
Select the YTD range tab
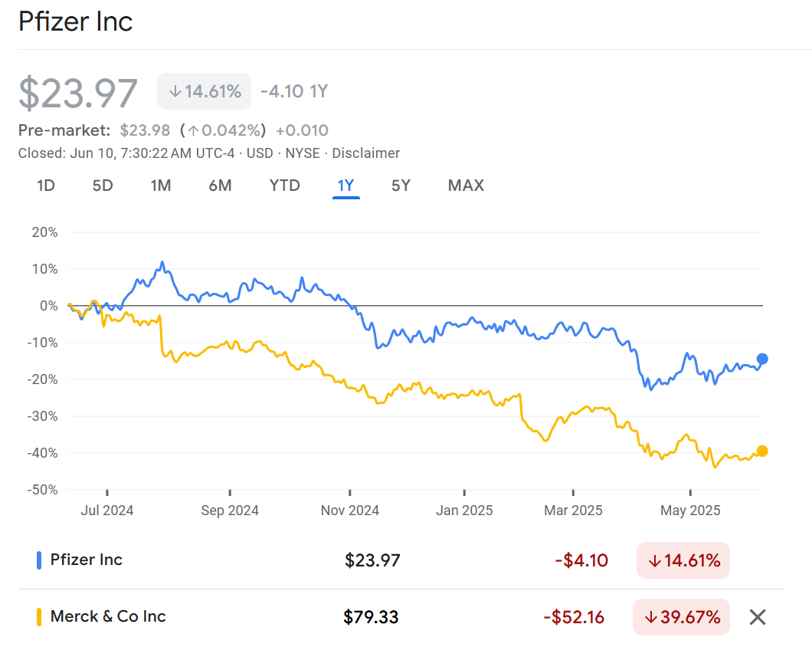click(x=284, y=186)
